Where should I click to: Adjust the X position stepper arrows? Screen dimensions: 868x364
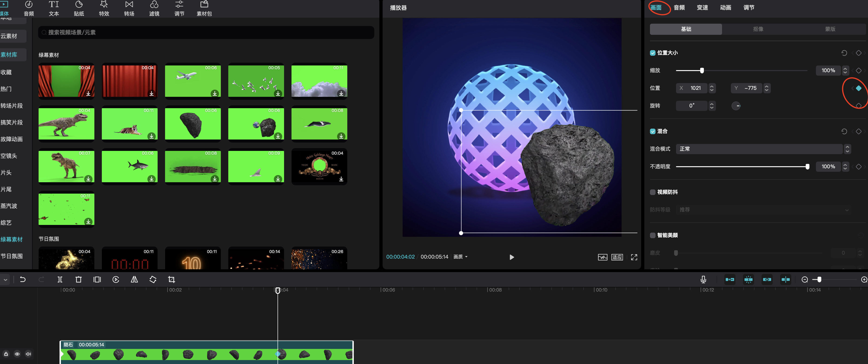711,88
